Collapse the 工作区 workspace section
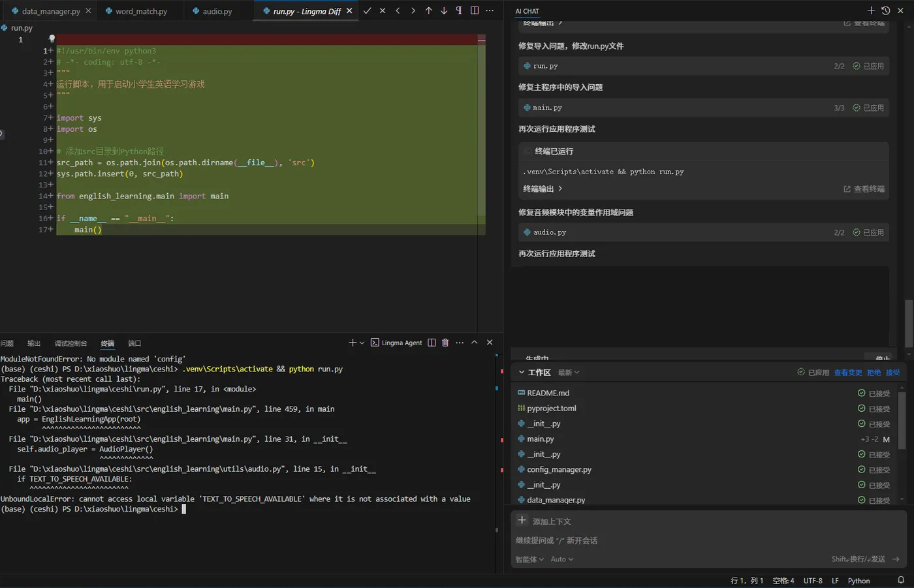Image resolution: width=914 pixels, height=588 pixels. tap(522, 373)
